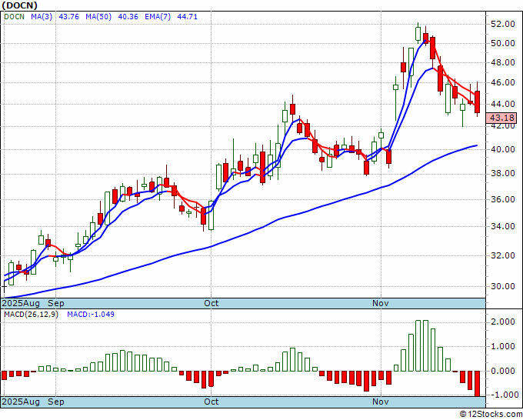Click the 40.00 price axis label
Screen dimensions: 523x420
tap(503, 149)
